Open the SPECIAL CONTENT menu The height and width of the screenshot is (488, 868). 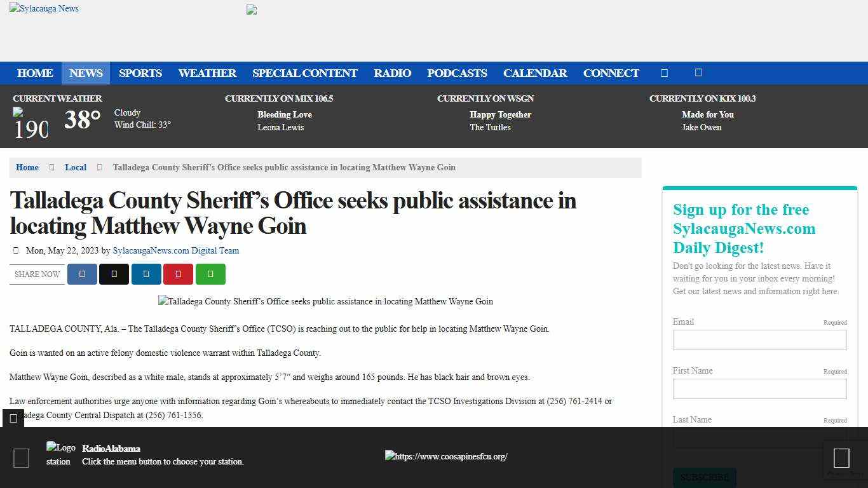tap(304, 73)
